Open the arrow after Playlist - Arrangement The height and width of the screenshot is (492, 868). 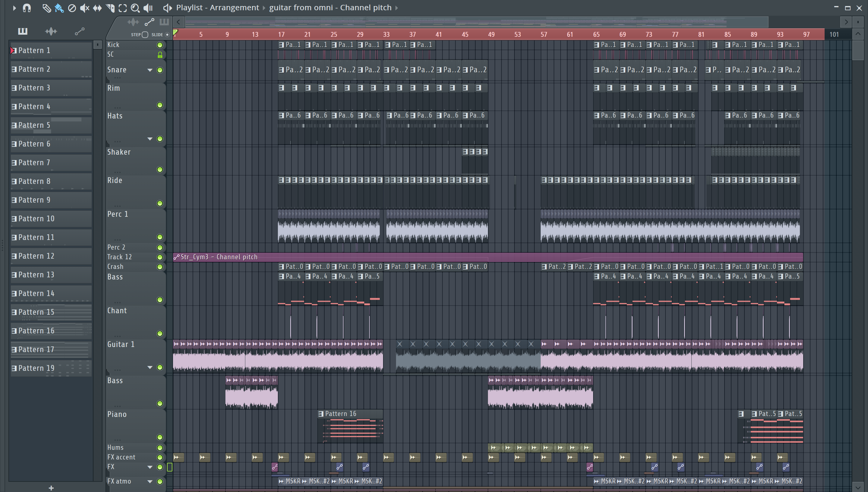tap(264, 8)
